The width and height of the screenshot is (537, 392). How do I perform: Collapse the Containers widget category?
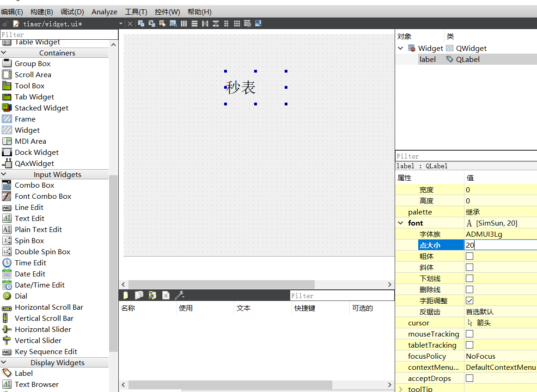tap(4, 53)
